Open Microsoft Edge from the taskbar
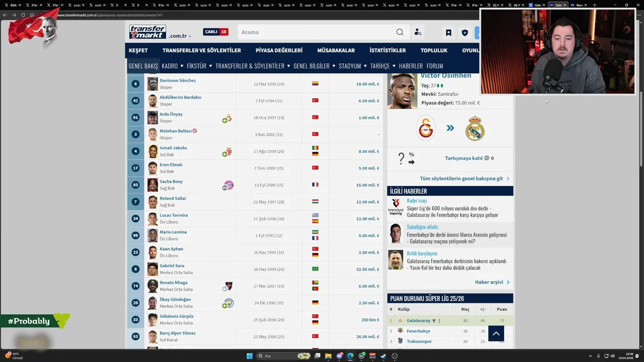The height and width of the screenshot is (362, 644). coord(350,356)
